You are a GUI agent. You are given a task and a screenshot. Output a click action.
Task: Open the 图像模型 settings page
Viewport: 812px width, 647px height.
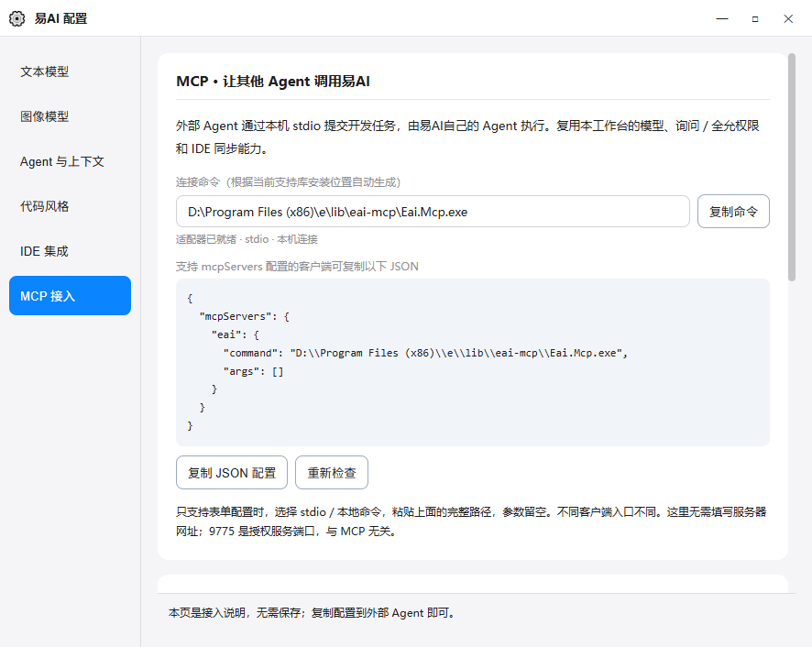click(70, 116)
